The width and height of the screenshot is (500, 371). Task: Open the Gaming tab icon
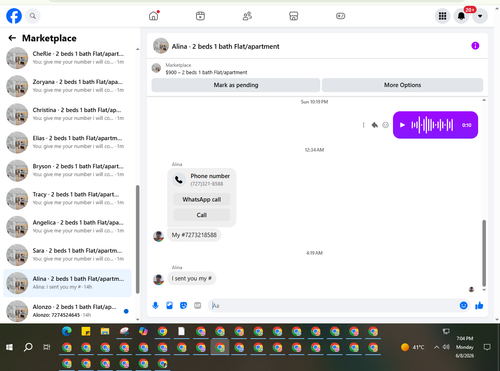[340, 16]
